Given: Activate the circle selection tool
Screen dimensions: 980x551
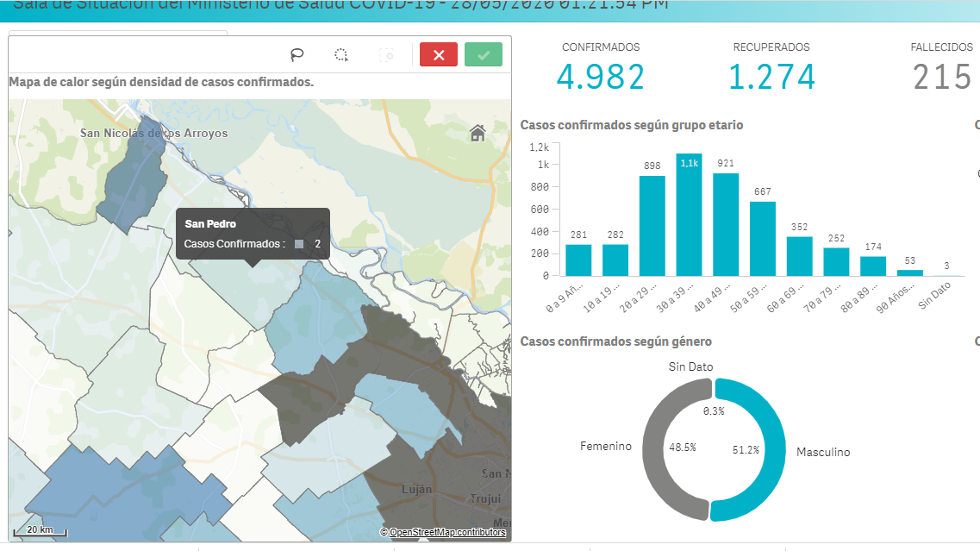Looking at the screenshot, I should coord(341,55).
